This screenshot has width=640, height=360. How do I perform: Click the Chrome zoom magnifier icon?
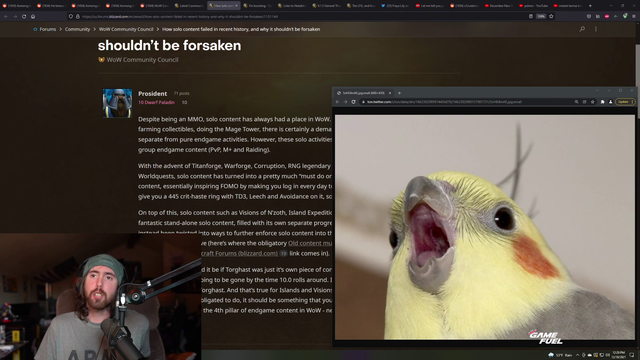(x=576, y=102)
